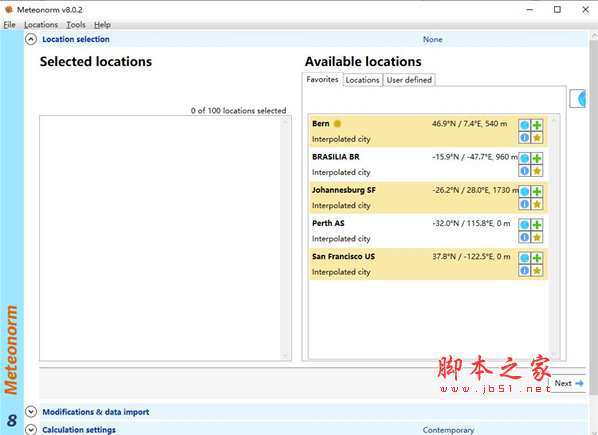
Task: Add Bern to selected locations
Action: [537, 125]
